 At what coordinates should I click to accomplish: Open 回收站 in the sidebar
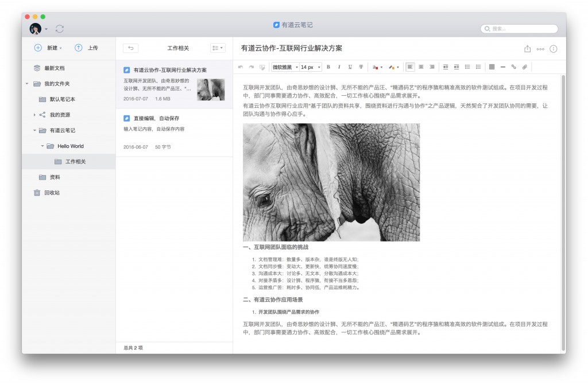52,193
